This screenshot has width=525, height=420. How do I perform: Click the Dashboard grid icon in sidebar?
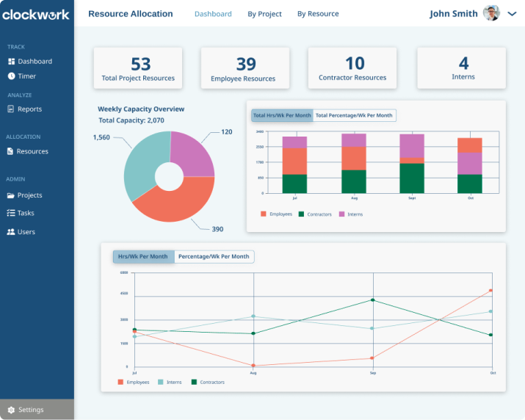pyautogui.click(x=11, y=62)
